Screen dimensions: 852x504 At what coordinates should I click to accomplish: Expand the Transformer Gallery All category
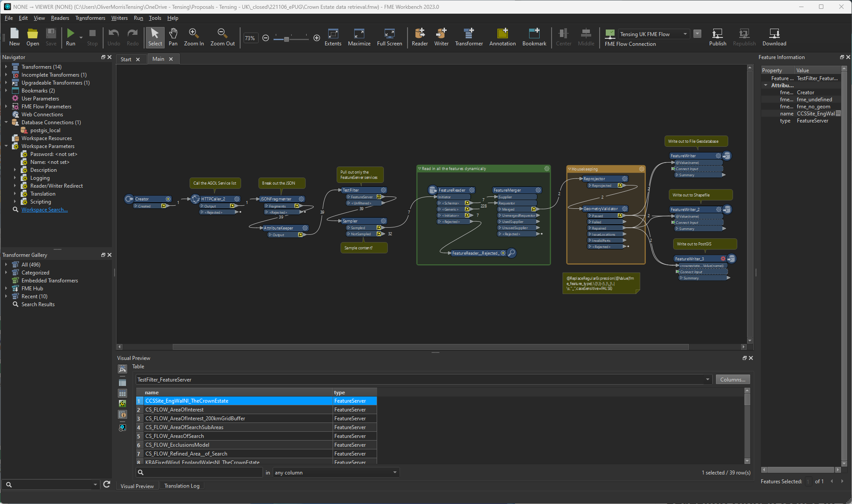pyautogui.click(x=6, y=265)
